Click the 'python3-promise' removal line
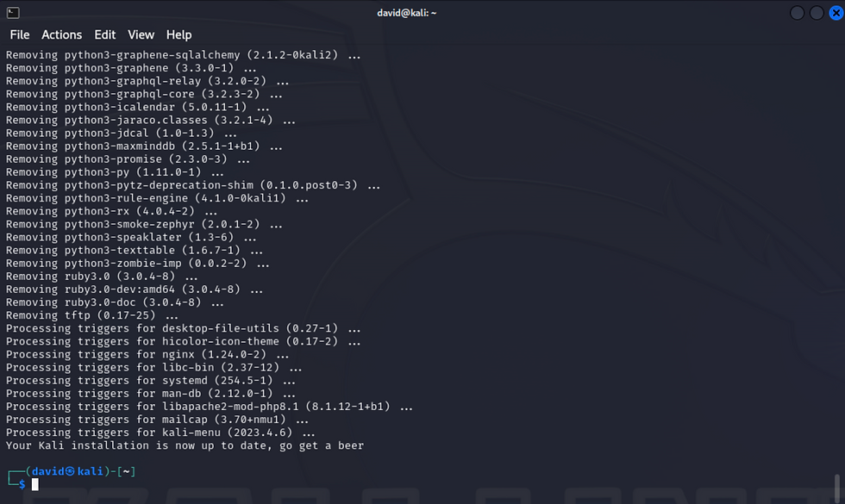Image resolution: width=845 pixels, height=504 pixels. [128, 159]
